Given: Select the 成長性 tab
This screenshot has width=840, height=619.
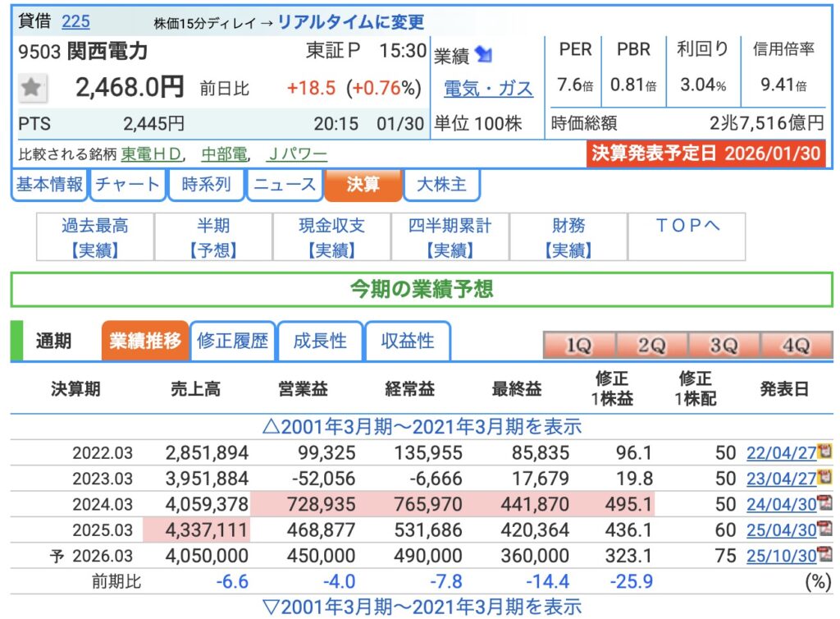Looking at the screenshot, I should (x=320, y=342).
